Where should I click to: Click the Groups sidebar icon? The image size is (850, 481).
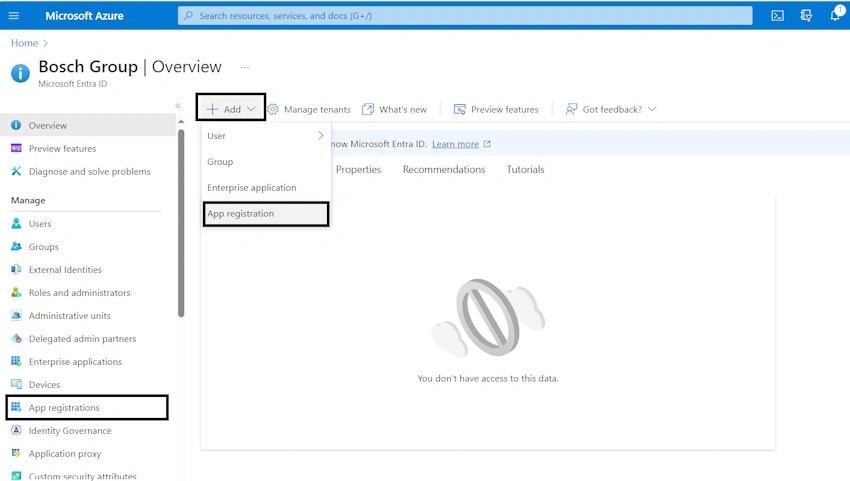tap(16, 246)
